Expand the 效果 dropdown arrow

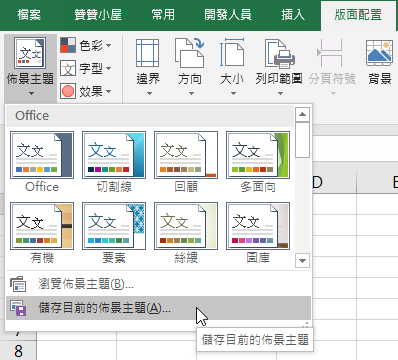[x=108, y=91]
